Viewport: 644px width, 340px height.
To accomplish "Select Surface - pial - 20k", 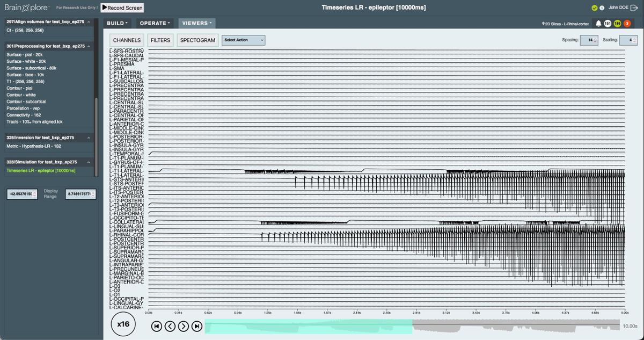I will (x=25, y=55).
